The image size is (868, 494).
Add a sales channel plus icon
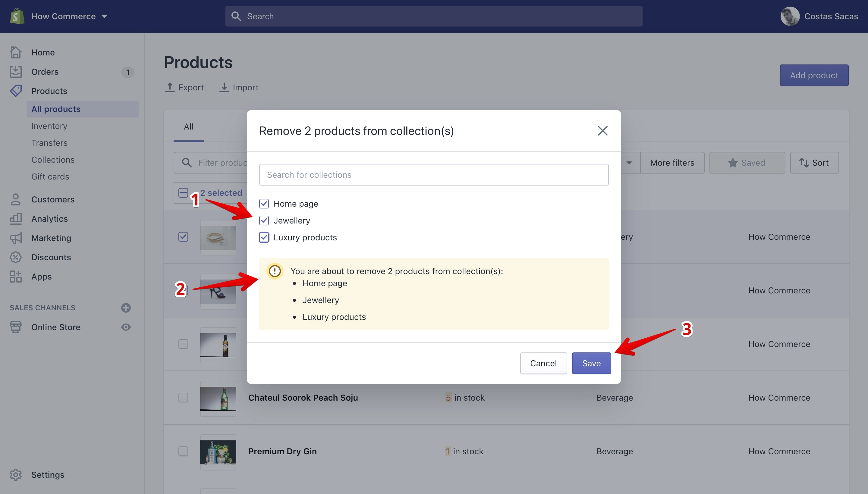tap(126, 308)
